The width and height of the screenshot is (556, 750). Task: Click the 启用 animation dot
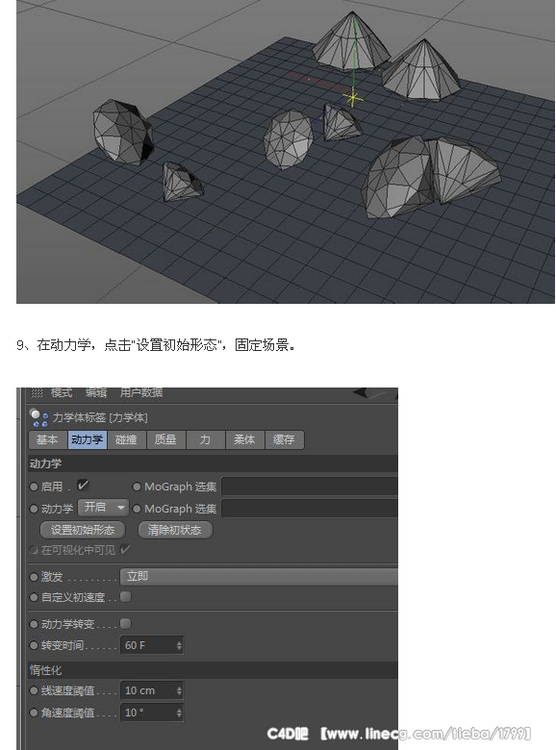33,487
